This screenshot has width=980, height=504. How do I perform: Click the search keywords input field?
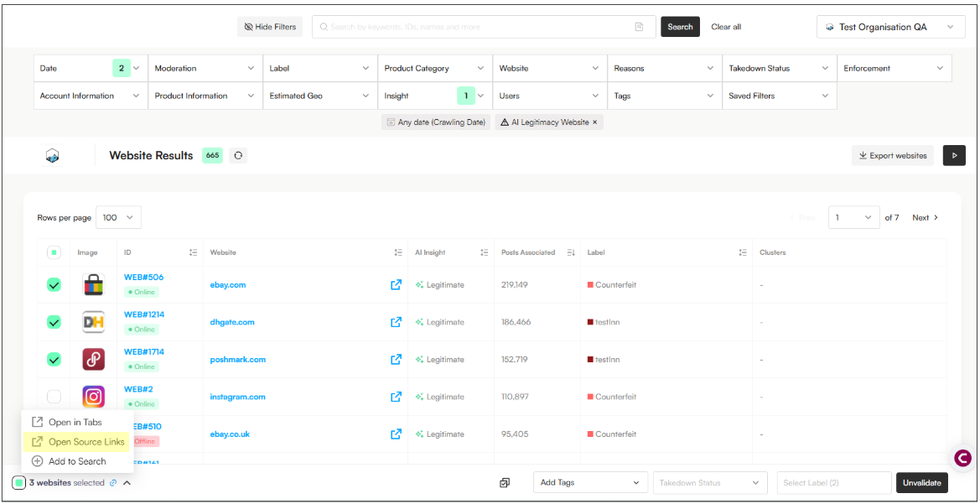point(478,27)
